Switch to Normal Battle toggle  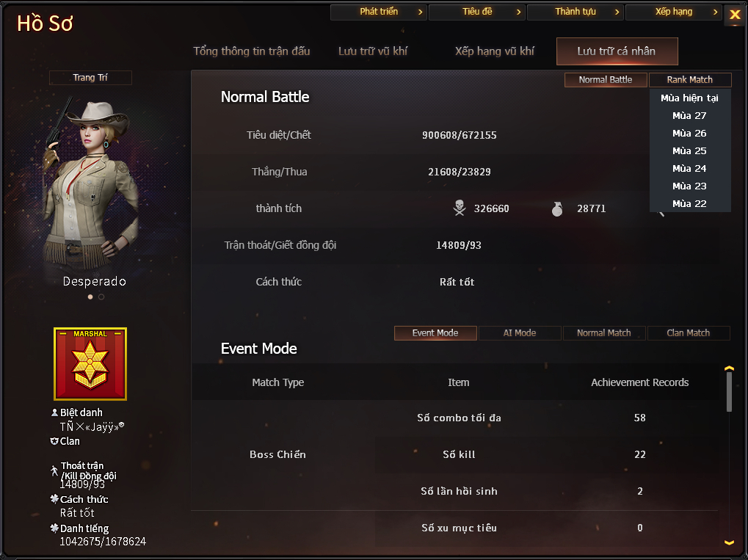[x=606, y=80]
